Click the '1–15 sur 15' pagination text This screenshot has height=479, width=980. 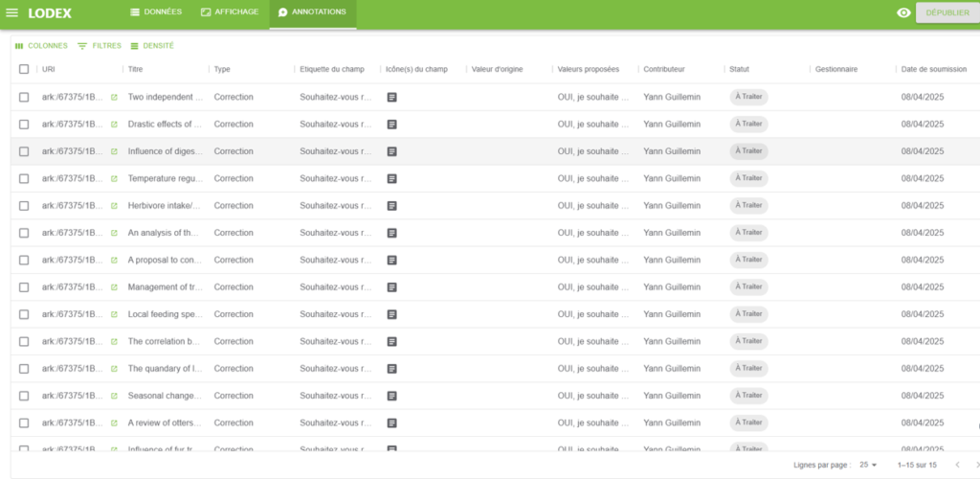point(917,466)
